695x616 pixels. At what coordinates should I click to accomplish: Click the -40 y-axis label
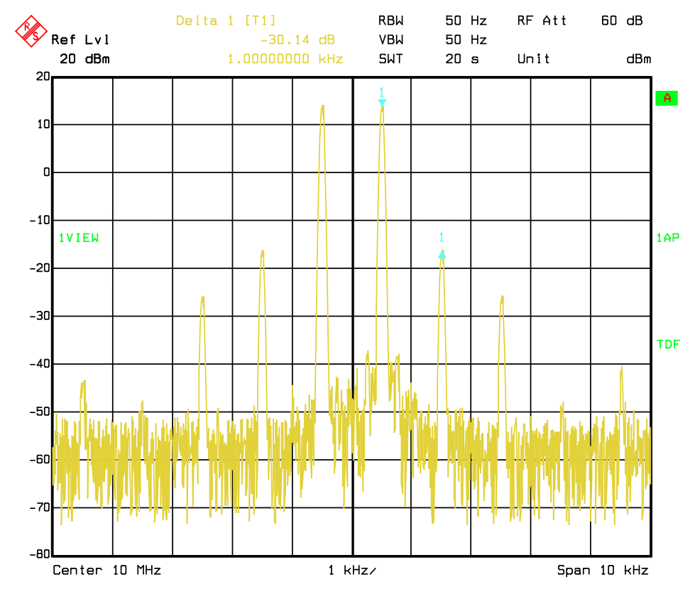(40, 364)
